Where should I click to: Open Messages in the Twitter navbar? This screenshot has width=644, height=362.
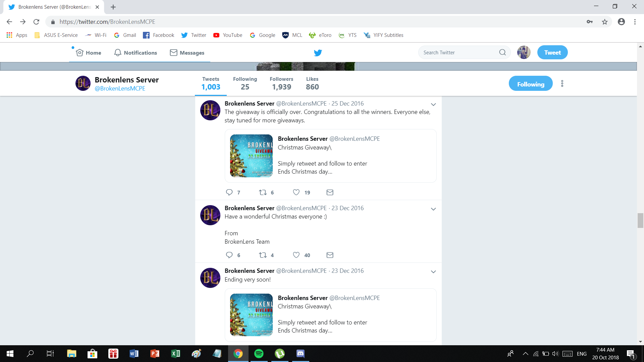click(187, 53)
